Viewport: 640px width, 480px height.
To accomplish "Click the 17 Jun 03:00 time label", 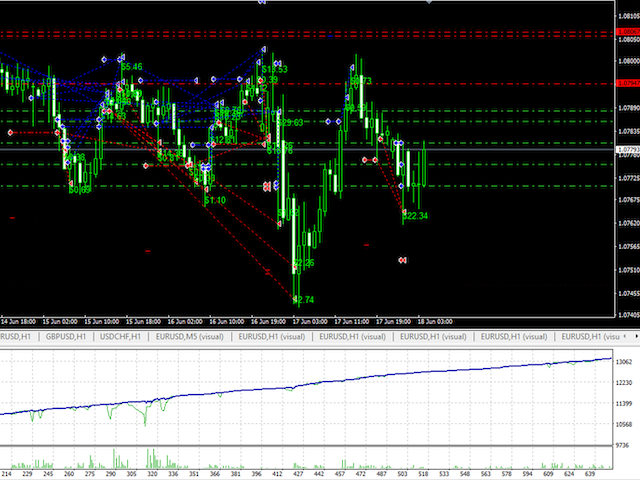I will pyautogui.click(x=310, y=322).
